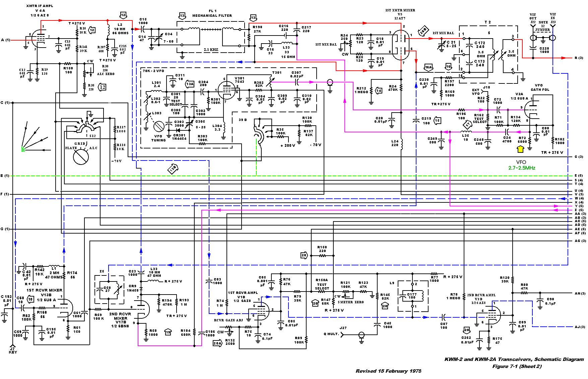The image size is (588, 379).
Task: Select test point marker 20A near R132
Action: 217,343
